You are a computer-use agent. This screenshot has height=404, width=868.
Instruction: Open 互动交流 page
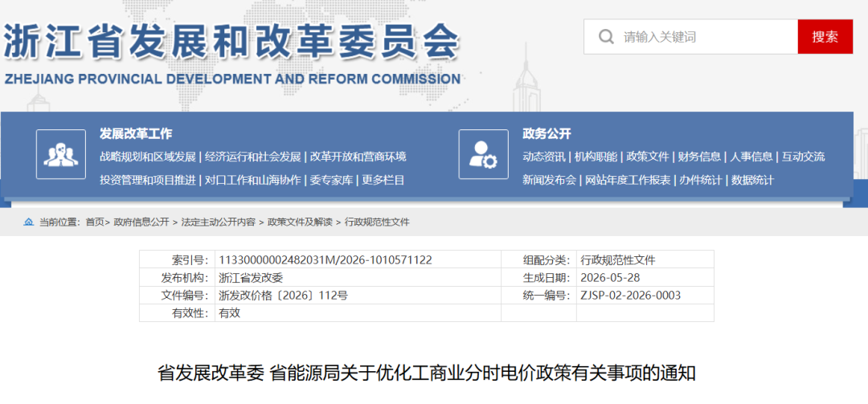(x=803, y=157)
